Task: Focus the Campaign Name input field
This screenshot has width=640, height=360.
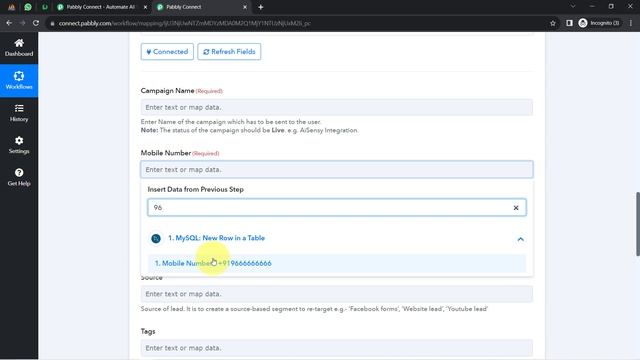Action: [337, 107]
